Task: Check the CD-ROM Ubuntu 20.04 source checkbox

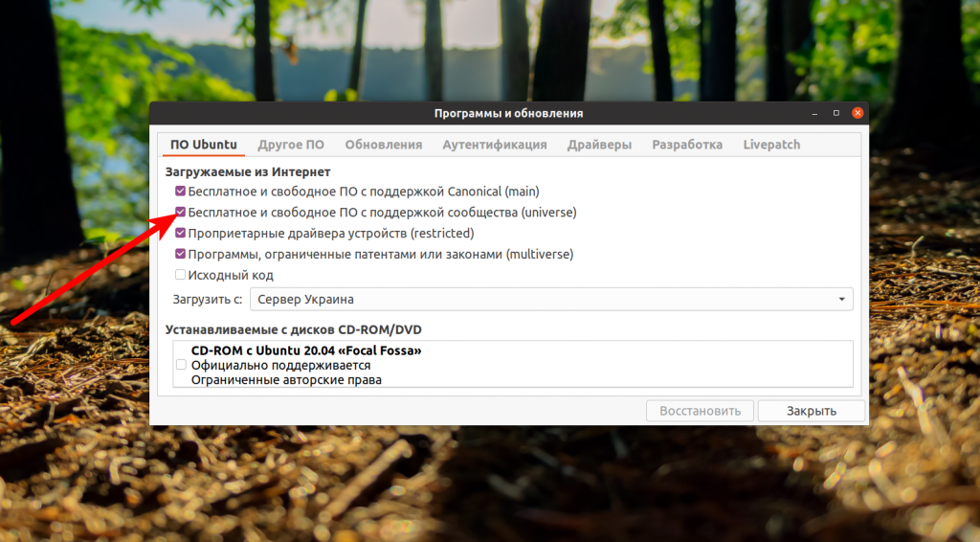Action: (x=181, y=365)
